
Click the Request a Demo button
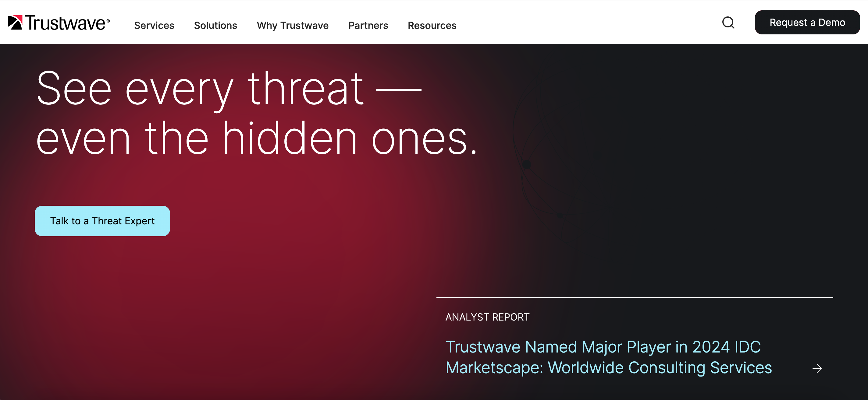(x=807, y=22)
